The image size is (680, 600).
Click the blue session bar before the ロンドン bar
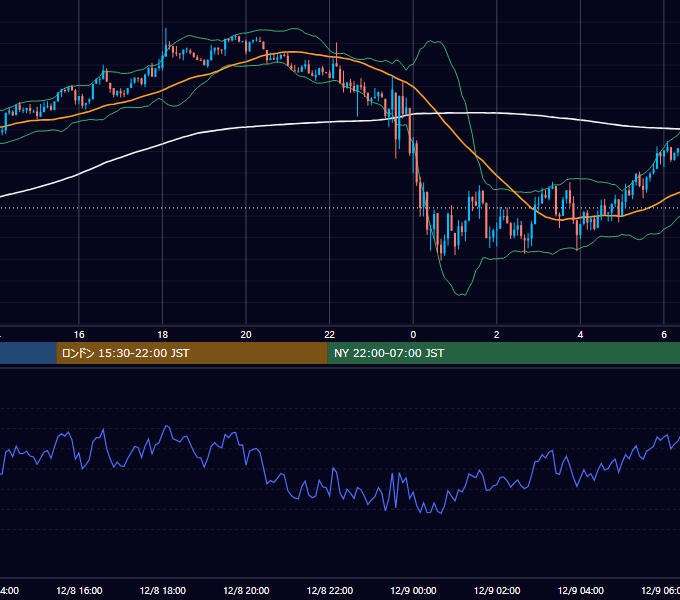coord(28,353)
